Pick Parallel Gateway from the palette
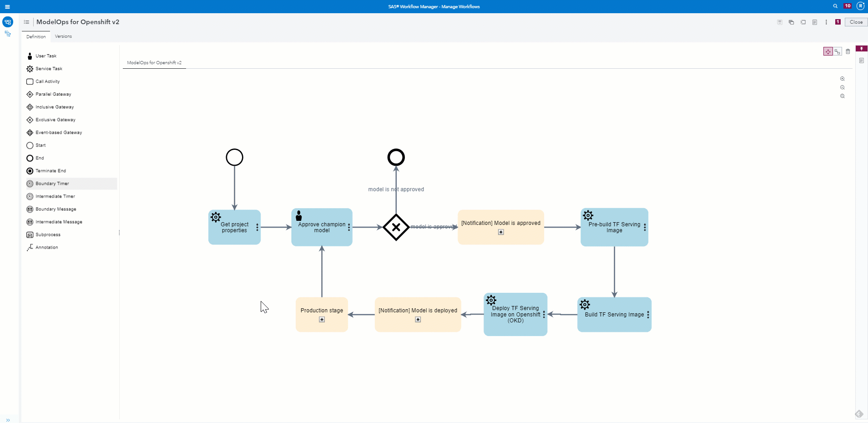The height and width of the screenshot is (423, 868). point(71,94)
